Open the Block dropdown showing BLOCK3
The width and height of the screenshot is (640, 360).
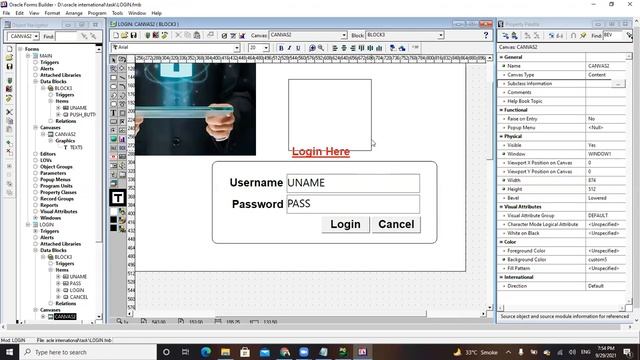(x=441, y=36)
